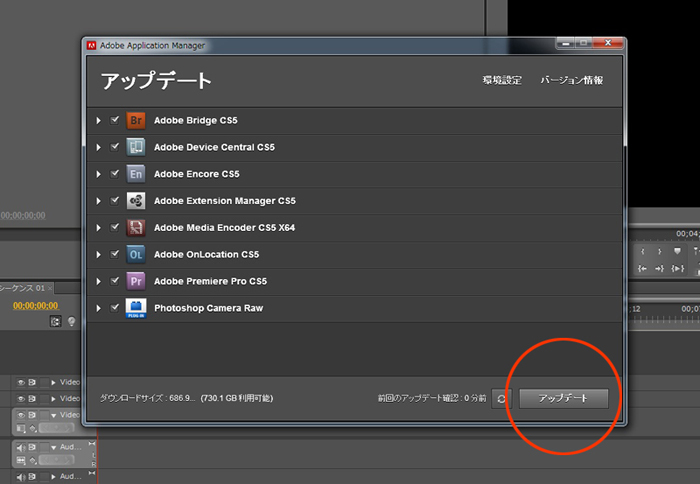Expand Adobe Extension Manager CS5 update details
Screen dimensions: 700x484
coord(99,201)
